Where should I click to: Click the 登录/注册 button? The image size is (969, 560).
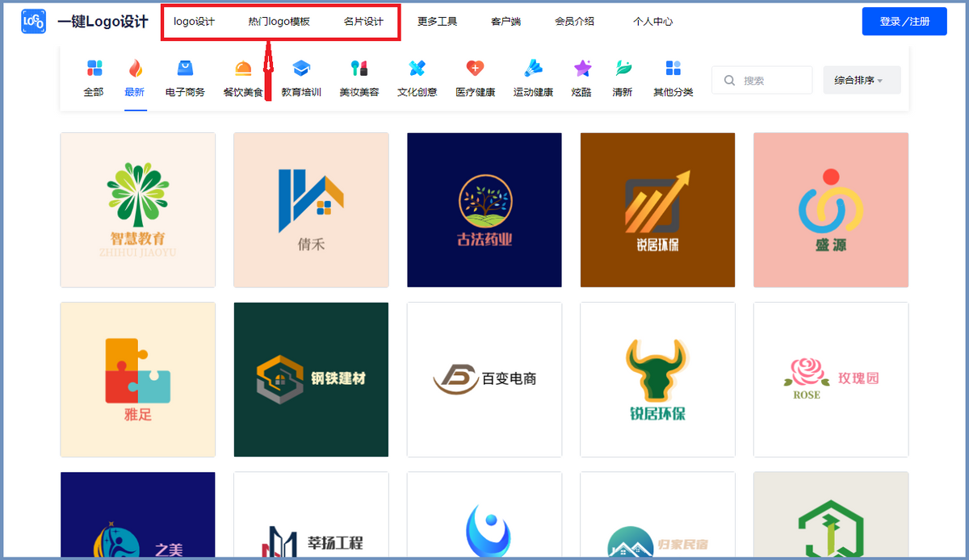coord(904,22)
